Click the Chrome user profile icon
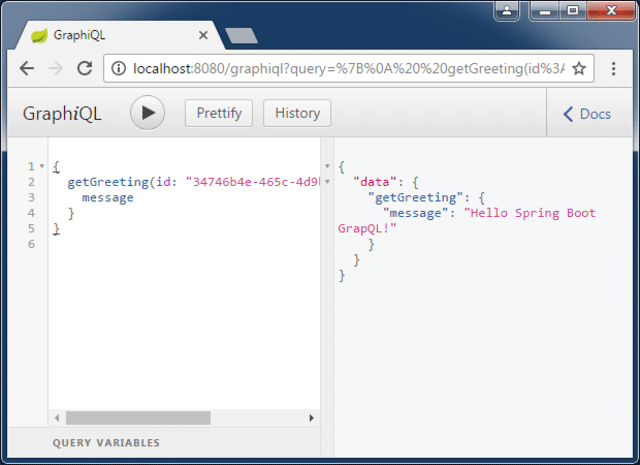Screen dimensions: 640x465 click(507, 10)
